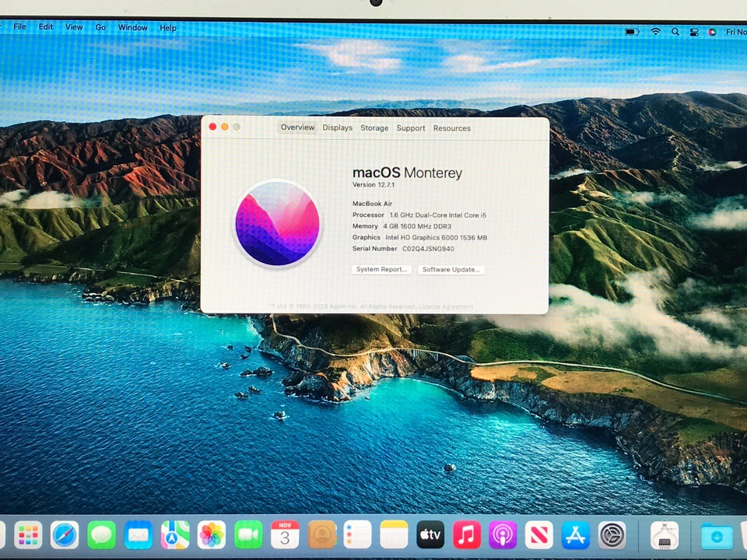Click the MacBook Air model text
The width and height of the screenshot is (747, 560).
tap(372, 203)
